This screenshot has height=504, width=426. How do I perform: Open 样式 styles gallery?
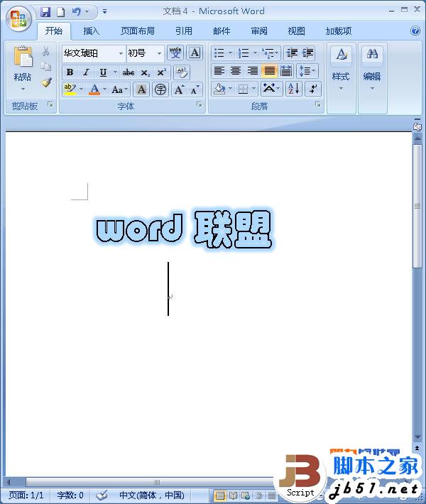[341, 68]
